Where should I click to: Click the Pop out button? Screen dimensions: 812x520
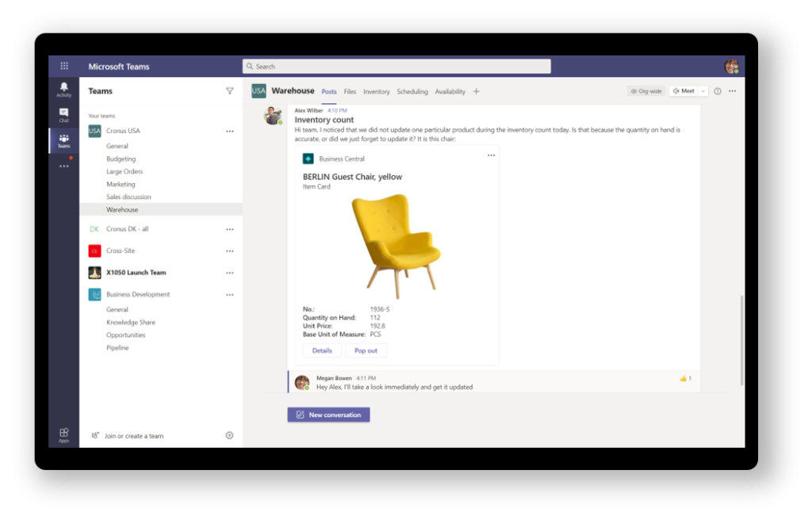tap(366, 350)
